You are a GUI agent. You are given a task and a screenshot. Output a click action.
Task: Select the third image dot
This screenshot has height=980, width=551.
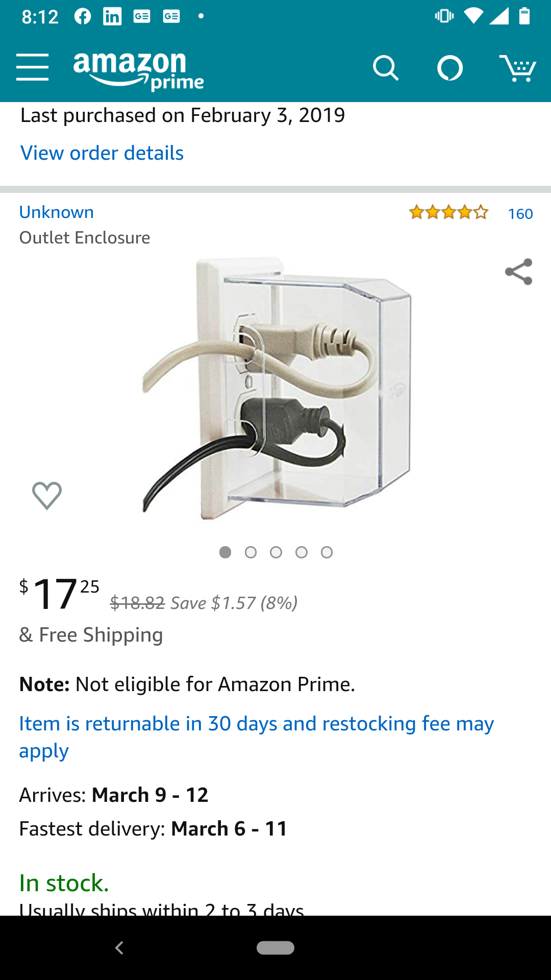tap(276, 552)
